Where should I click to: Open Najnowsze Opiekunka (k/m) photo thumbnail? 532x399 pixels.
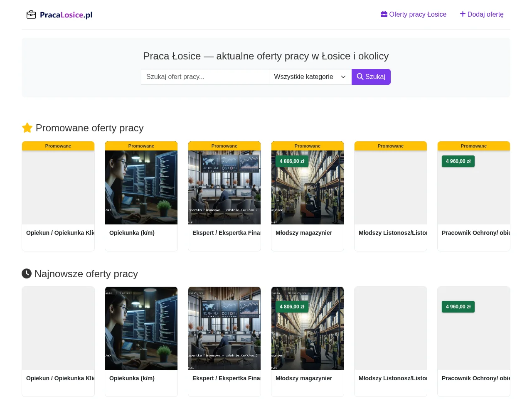[x=141, y=328]
